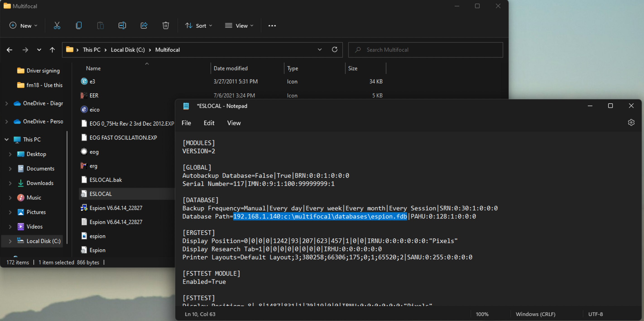Screen dimensions: 644x321
Task: Click the Rename icon in Explorer toolbar
Action: click(x=122, y=26)
